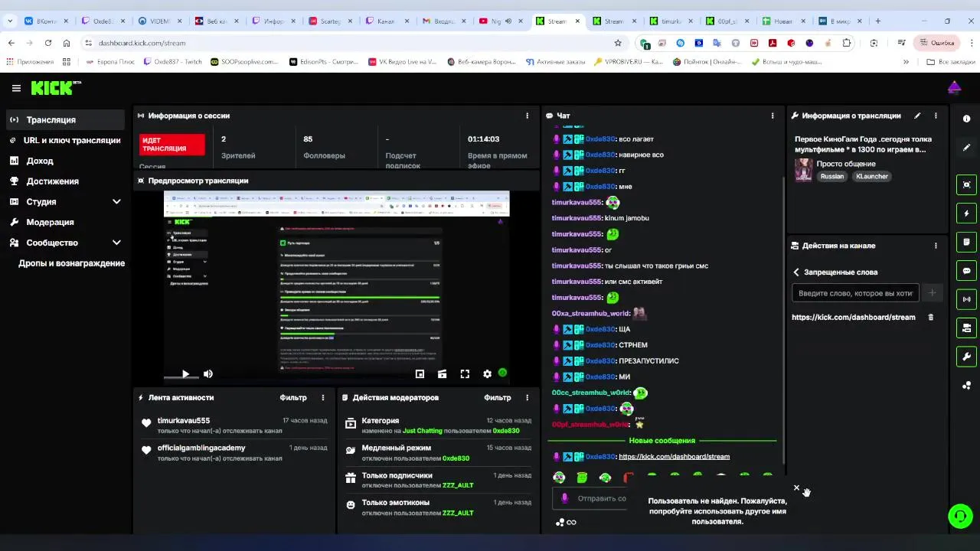Open the activity feed Фильтр

(x=293, y=398)
